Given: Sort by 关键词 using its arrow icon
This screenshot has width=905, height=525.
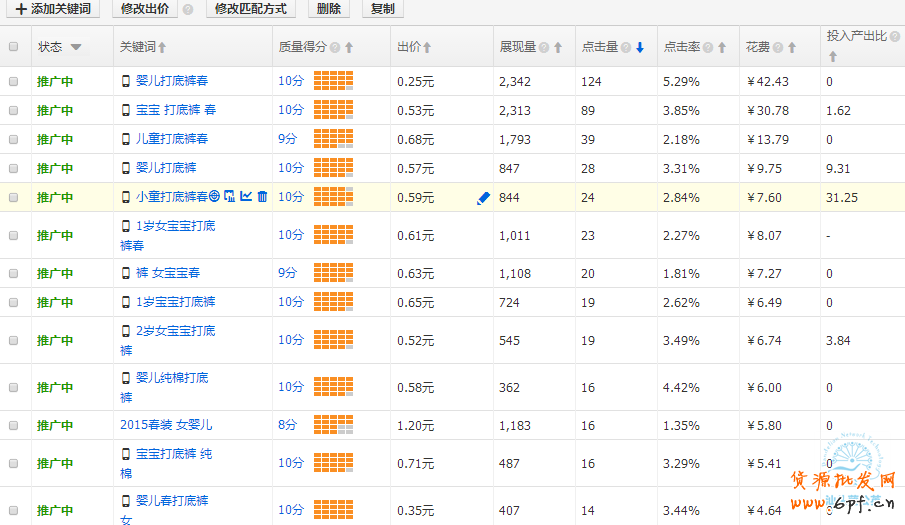Looking at the screenshot, I should point(163,48).
